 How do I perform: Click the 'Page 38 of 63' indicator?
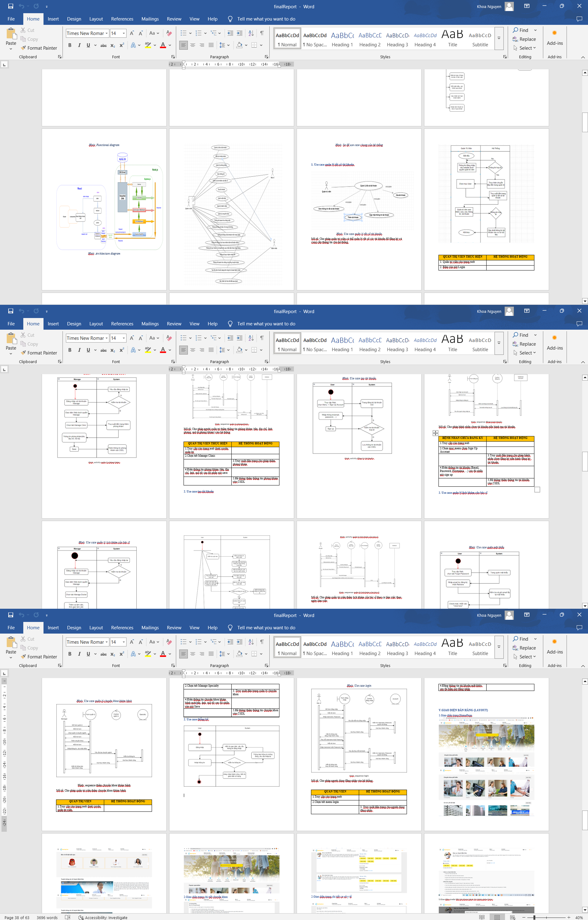[17, 917]
